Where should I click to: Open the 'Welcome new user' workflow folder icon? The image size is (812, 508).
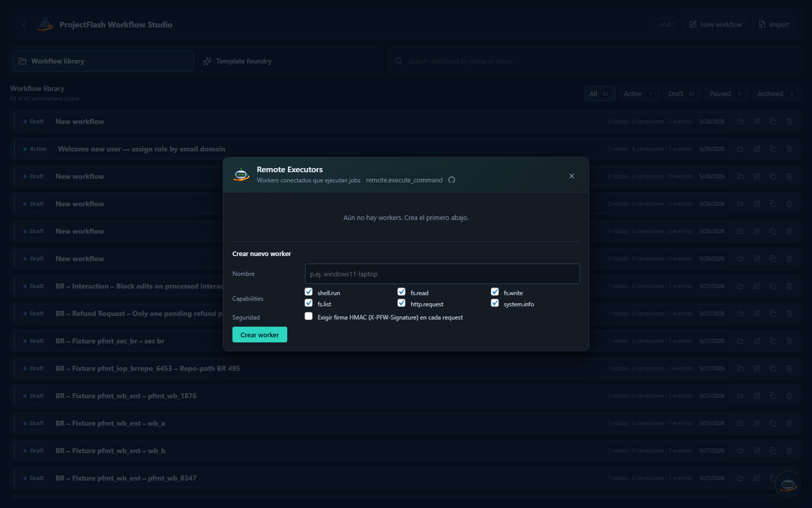[x=740, y=149]
